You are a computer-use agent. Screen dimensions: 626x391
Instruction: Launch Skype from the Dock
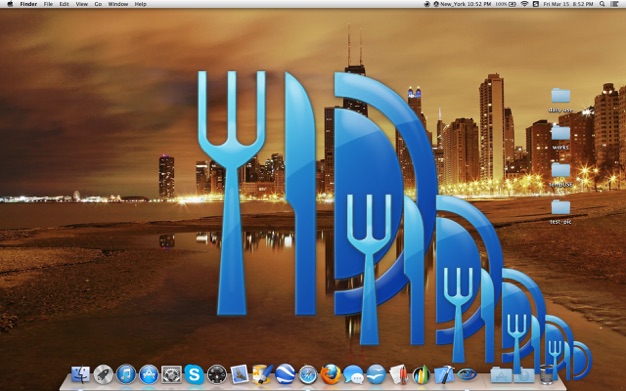(x=194, y=375)
